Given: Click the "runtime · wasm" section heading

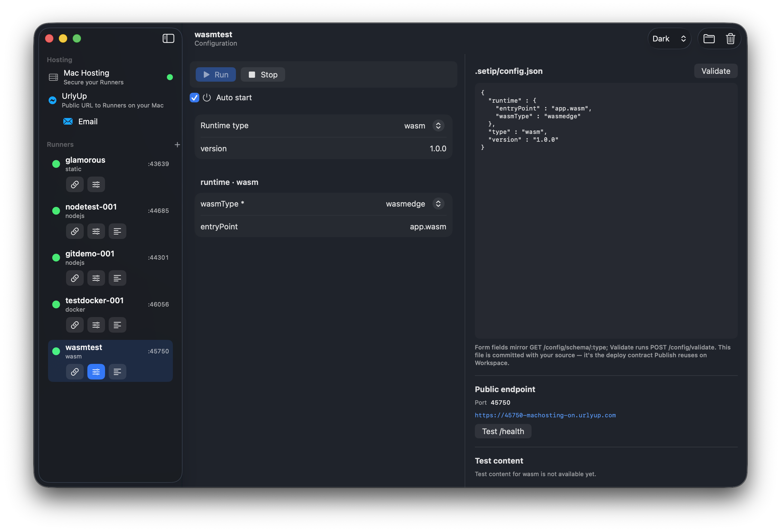Looking at the screenshot, I should 229,182.
